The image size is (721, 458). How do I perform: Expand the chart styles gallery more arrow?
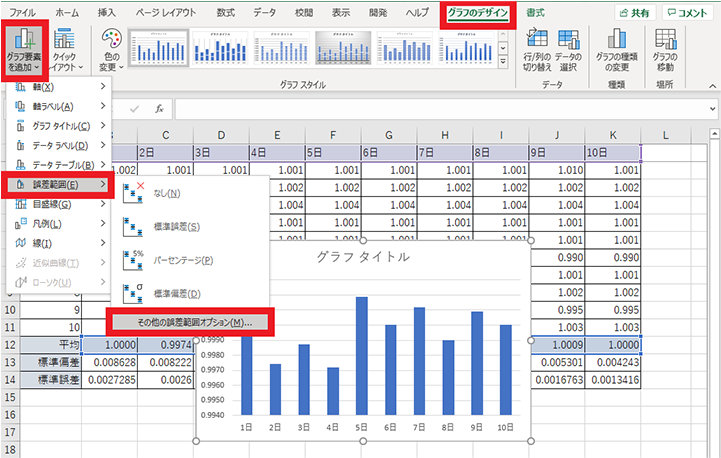[503, 61]
